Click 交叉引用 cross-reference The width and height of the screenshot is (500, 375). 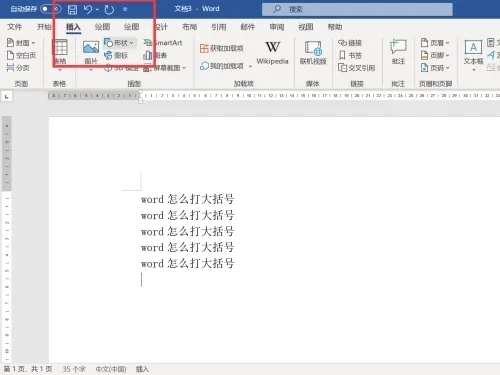pos(357,68)
